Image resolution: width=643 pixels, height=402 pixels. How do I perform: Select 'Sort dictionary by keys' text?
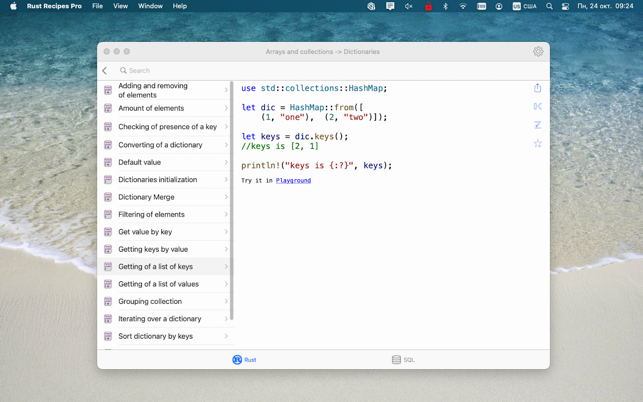155,336
